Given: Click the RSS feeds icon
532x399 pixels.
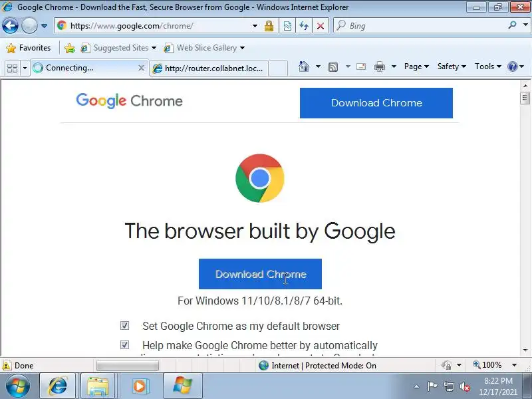Looking at the screenshot, I should (333, 67).
